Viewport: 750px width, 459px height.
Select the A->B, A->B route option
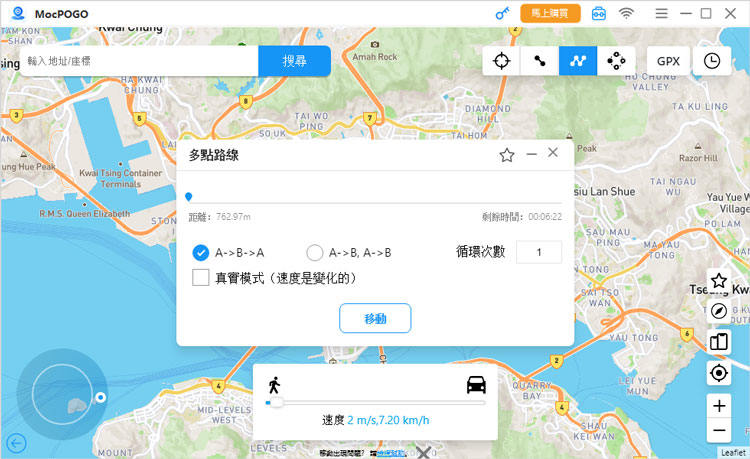(315, 253)
